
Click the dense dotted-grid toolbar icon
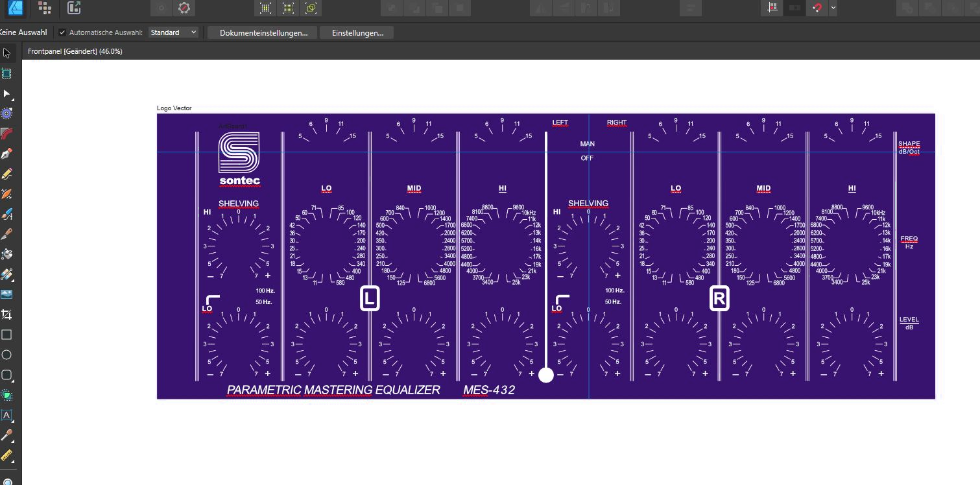click(x=288, y=8)
